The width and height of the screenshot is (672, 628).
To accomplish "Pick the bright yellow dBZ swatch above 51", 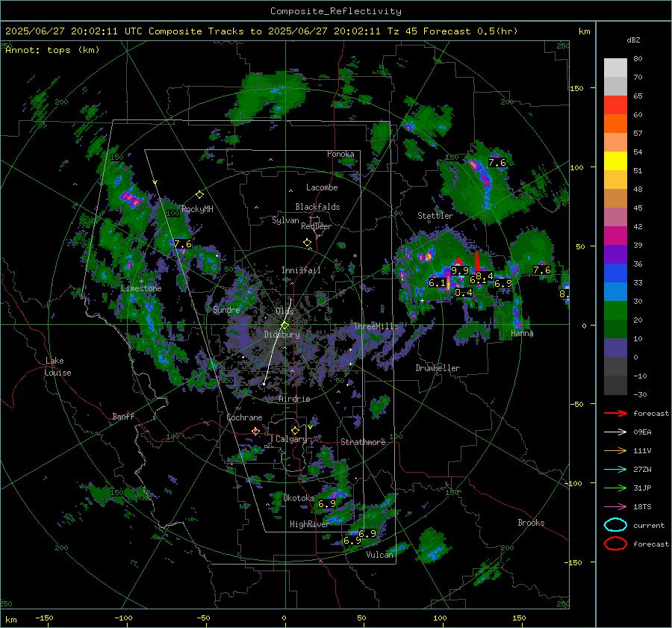I will point(615,161).
